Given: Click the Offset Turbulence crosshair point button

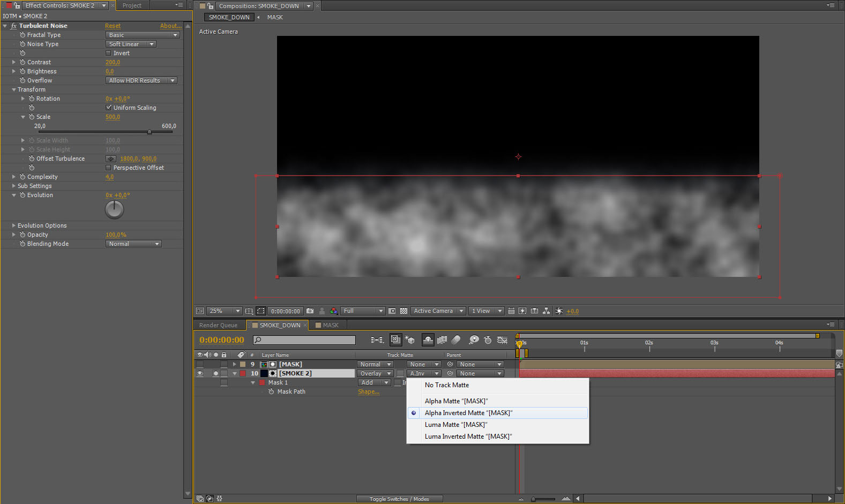Looking at the screenshot, I should [111, 159].
